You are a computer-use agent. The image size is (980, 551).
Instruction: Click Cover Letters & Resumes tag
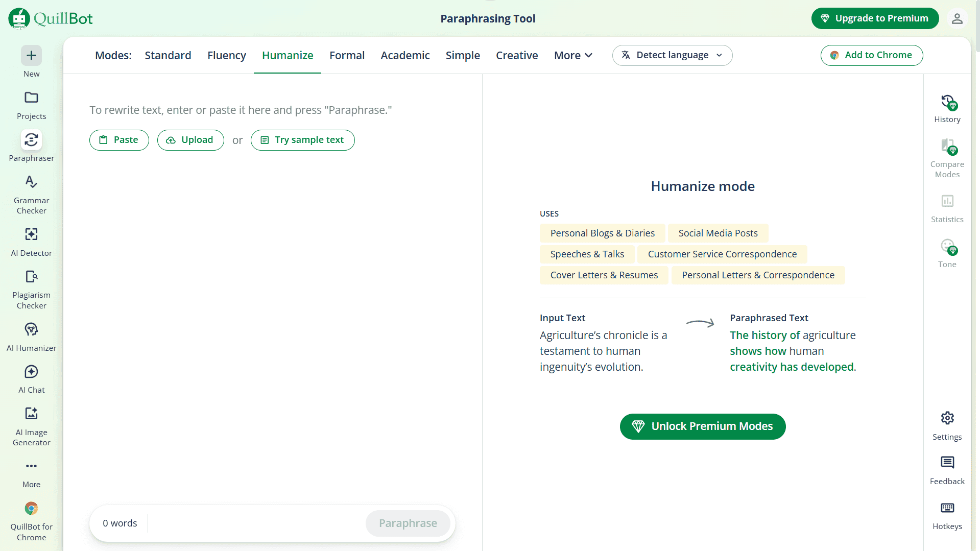[x=604, y=275]
